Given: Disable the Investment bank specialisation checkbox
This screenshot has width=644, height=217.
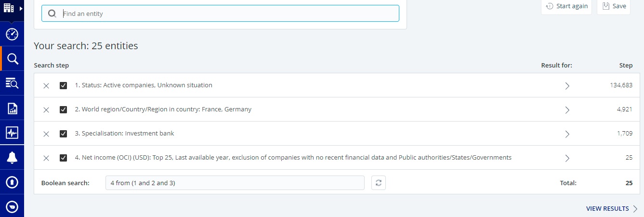Looking at the screenshot, I should (63, 134).
